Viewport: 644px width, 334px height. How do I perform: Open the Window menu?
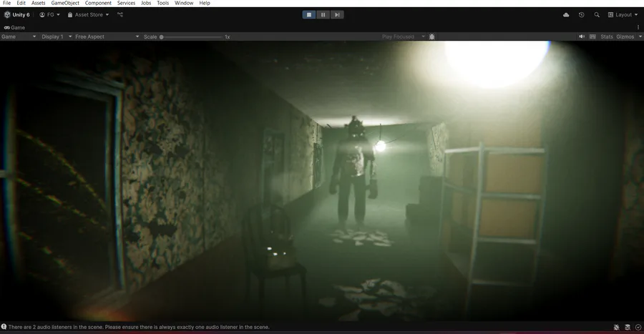[184, 3]
